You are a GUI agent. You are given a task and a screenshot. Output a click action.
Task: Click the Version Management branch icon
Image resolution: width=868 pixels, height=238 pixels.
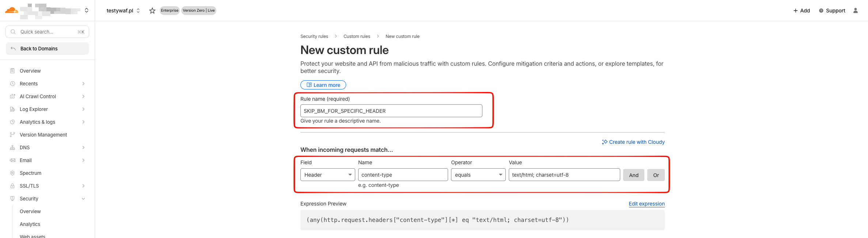pyautogui.click(x=12, y=135)
